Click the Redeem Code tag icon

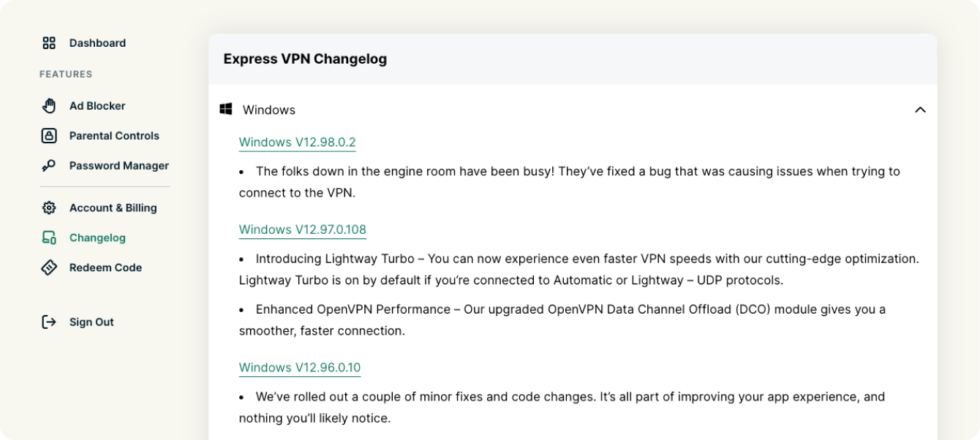pyautogui.click(x=49, y=268)
